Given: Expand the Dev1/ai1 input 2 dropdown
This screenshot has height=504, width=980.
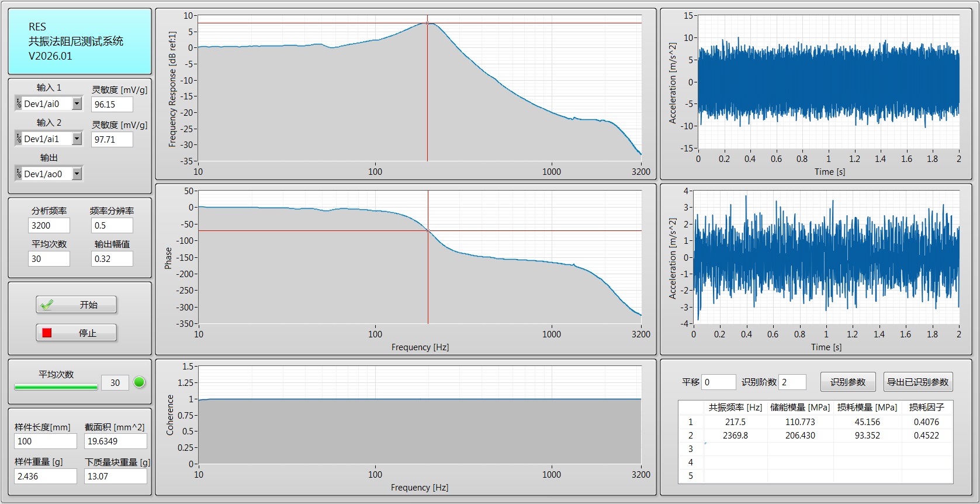Looking at the screenshot, I should (x=77, y=139).
